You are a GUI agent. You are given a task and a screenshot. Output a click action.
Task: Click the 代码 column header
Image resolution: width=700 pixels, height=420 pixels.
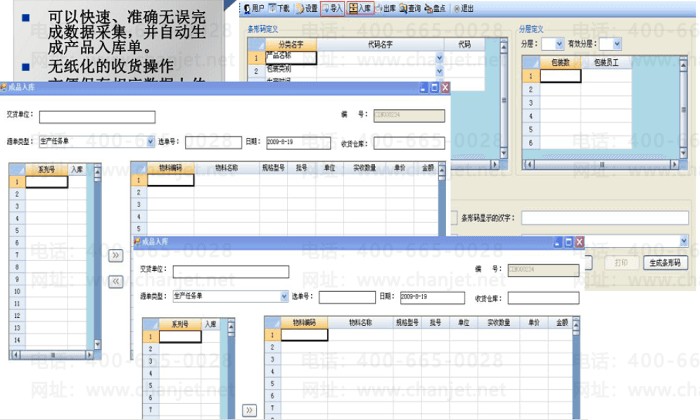point(464,44)
